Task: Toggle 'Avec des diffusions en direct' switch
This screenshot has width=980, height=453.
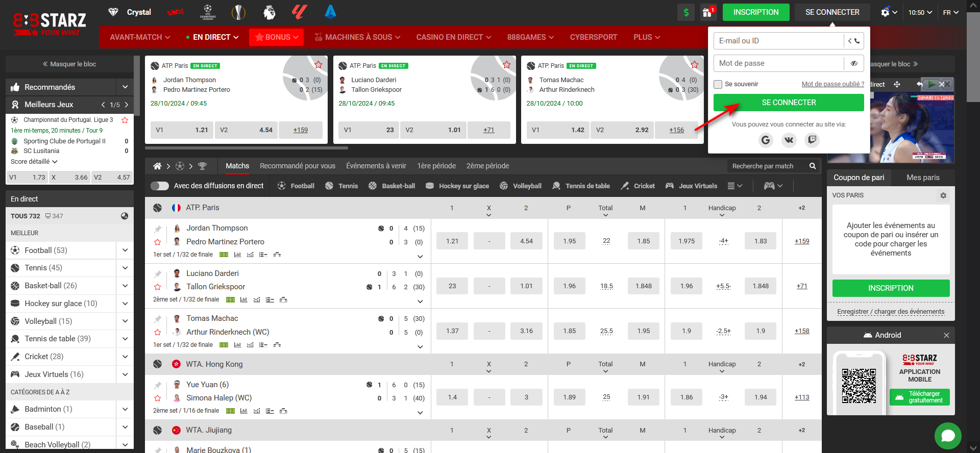Action: [160, 186]
